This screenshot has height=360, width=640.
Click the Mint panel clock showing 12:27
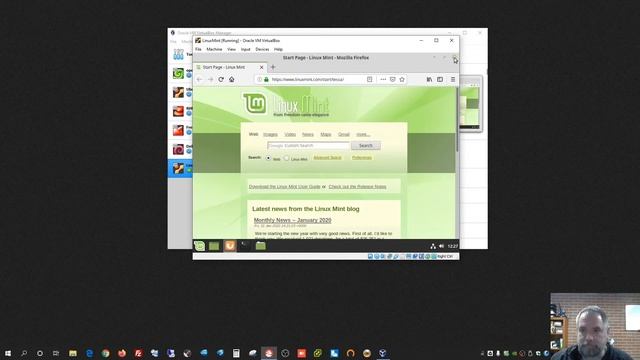click(453, 246)
